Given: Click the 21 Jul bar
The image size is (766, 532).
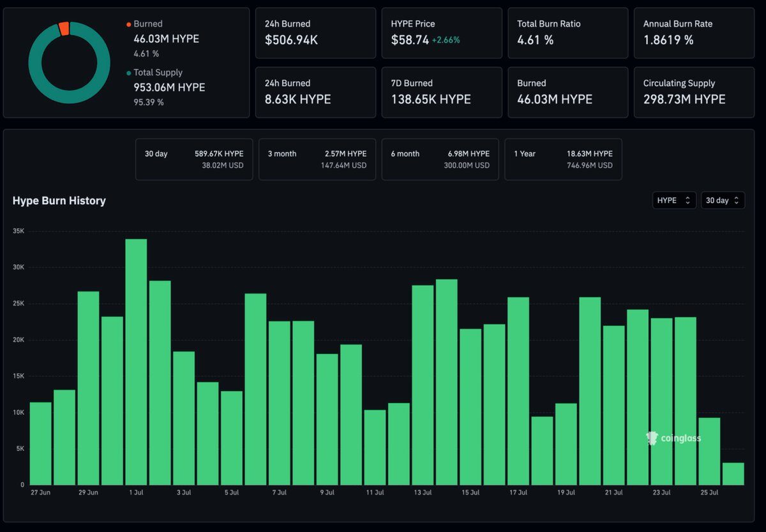Looking at the screenshot, I should [614, 405].
